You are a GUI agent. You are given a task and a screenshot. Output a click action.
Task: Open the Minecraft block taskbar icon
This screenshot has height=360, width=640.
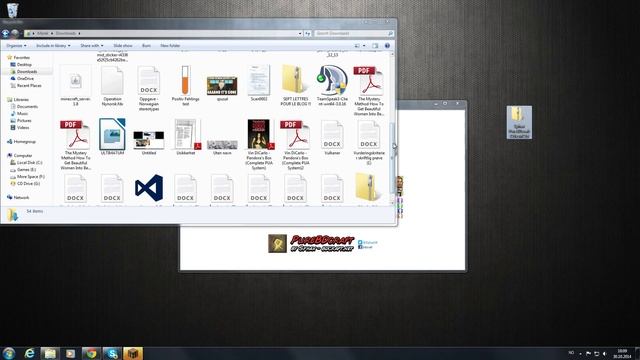(133, 353)
